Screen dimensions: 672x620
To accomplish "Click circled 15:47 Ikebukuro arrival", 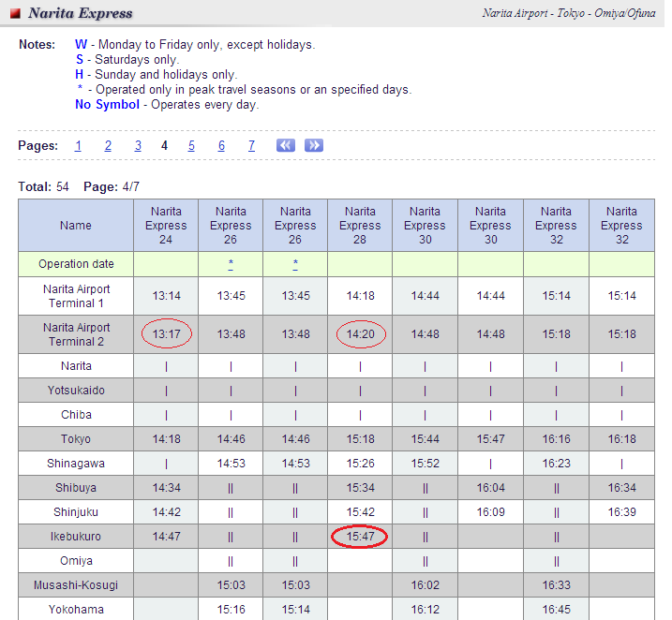I will pyautogui.click(x=360, y=537).
